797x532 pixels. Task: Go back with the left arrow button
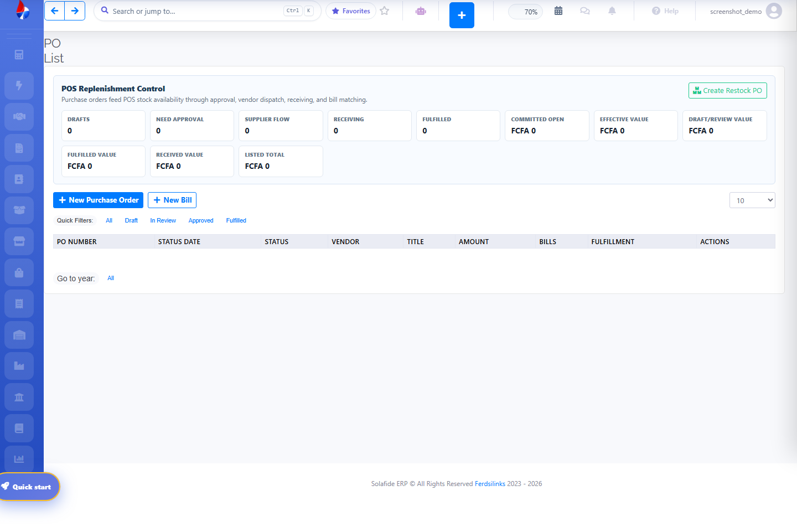coord(54,11)
